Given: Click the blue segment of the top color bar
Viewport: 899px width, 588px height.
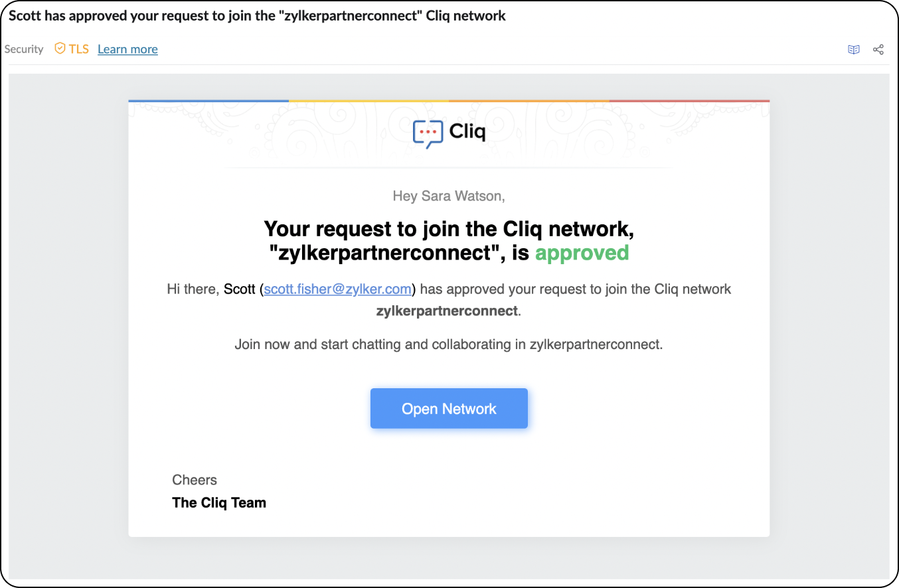Looking at the screenshot, I should [x=208, y=101].
